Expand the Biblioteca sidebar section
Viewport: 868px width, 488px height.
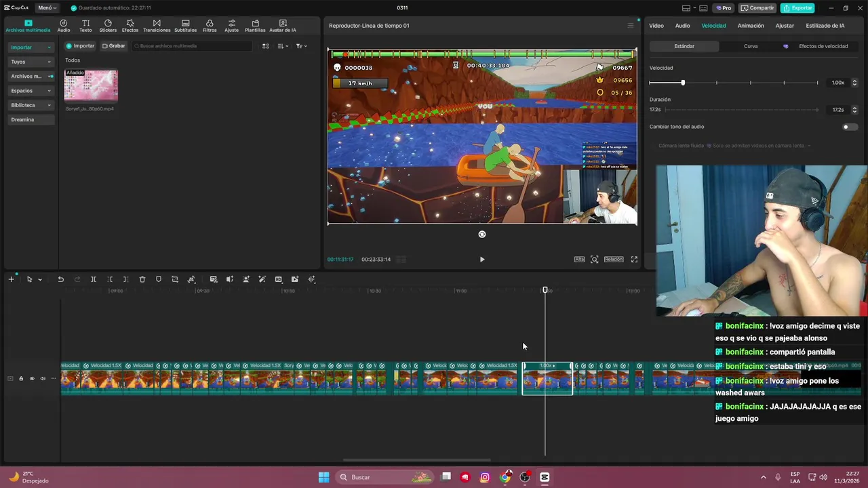(31, 105)
